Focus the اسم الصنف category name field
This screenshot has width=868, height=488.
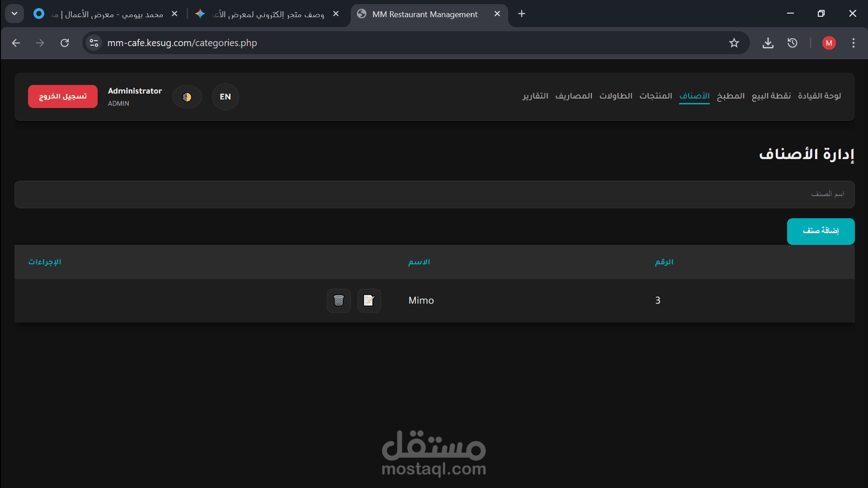coord(434,194)
